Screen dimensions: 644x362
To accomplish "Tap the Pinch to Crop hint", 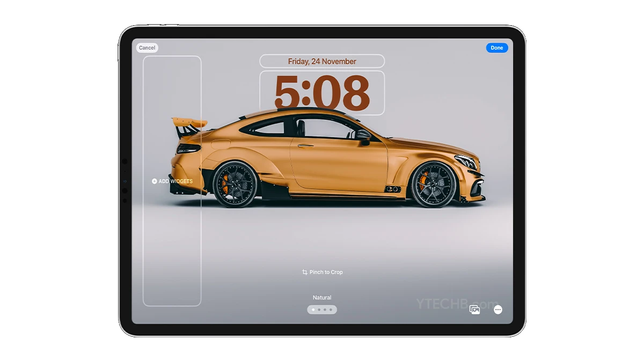I will (326, 272).
